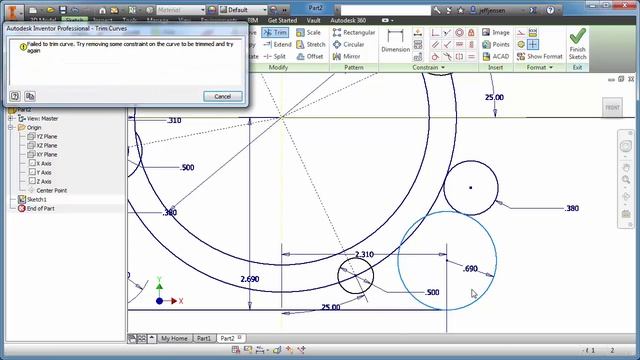Click the Save icon in quick access toolbar
The width and height of the screenshot is (640, 360).
tap(63, 10)
